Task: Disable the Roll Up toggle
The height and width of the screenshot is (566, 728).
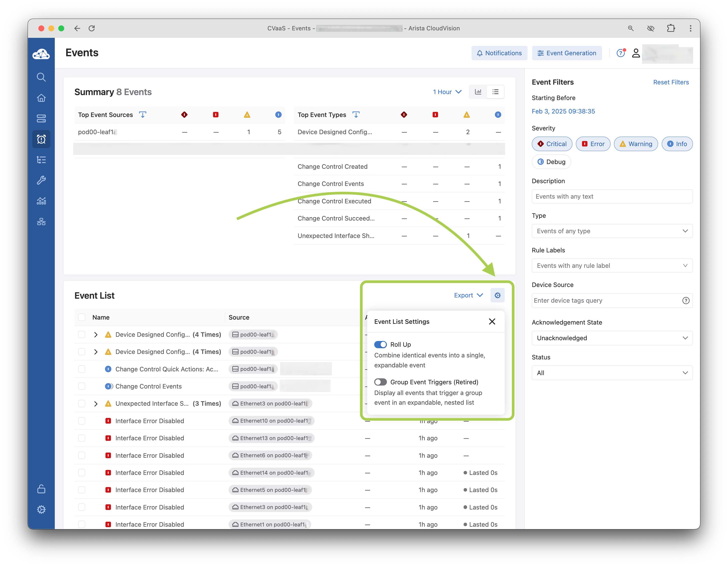Action: [380, 344]
